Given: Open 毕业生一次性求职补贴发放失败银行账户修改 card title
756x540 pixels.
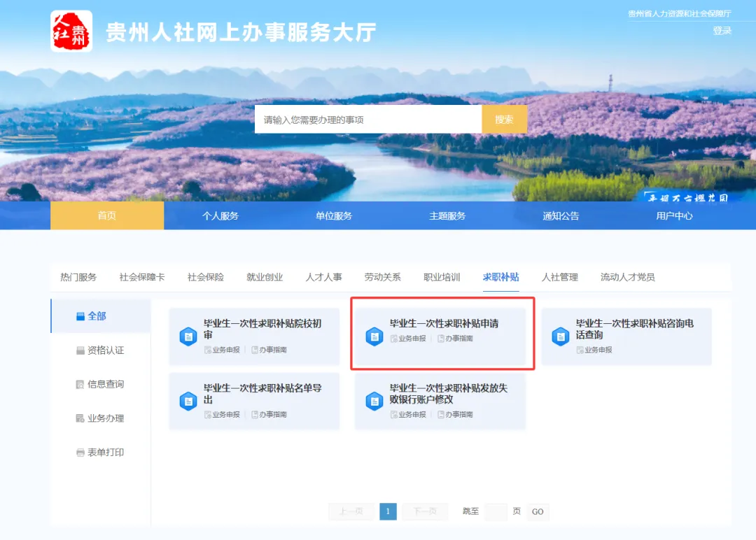Looking at the screenshot, I should click(x=449, y=393).
